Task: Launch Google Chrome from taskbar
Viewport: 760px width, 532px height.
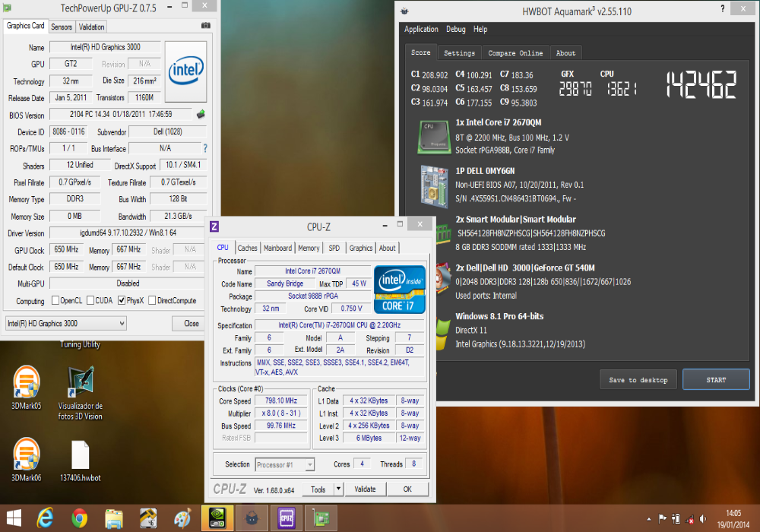Action: pyautogui.click(x=80, y=518)
